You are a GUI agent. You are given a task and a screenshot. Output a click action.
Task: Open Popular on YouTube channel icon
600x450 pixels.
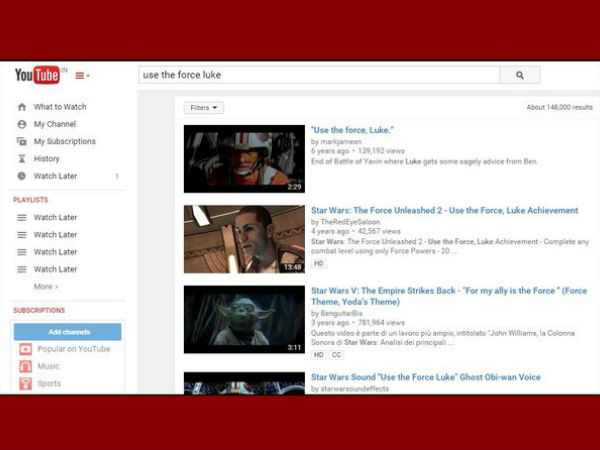[25, 349]
